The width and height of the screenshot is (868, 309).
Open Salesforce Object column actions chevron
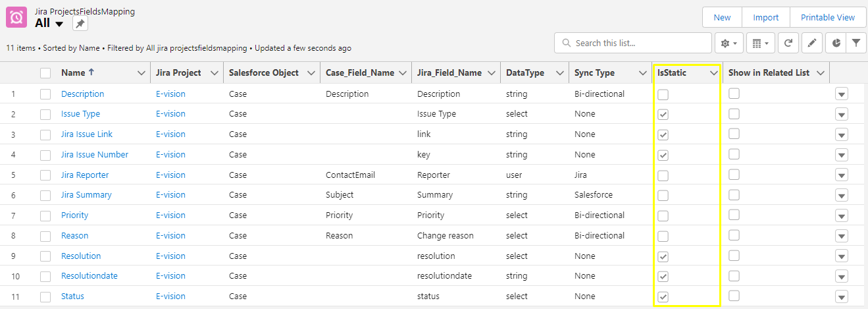[x=312, y=73]
